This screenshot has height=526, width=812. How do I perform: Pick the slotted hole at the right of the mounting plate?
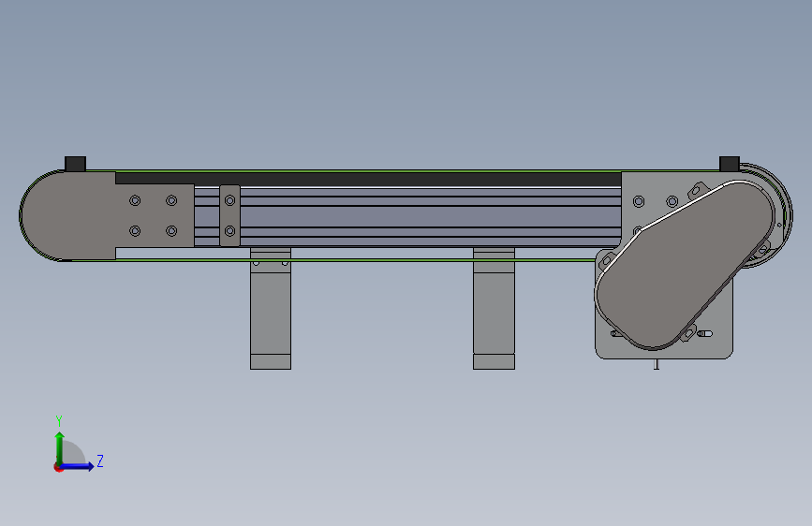click(x=705, y=334)
